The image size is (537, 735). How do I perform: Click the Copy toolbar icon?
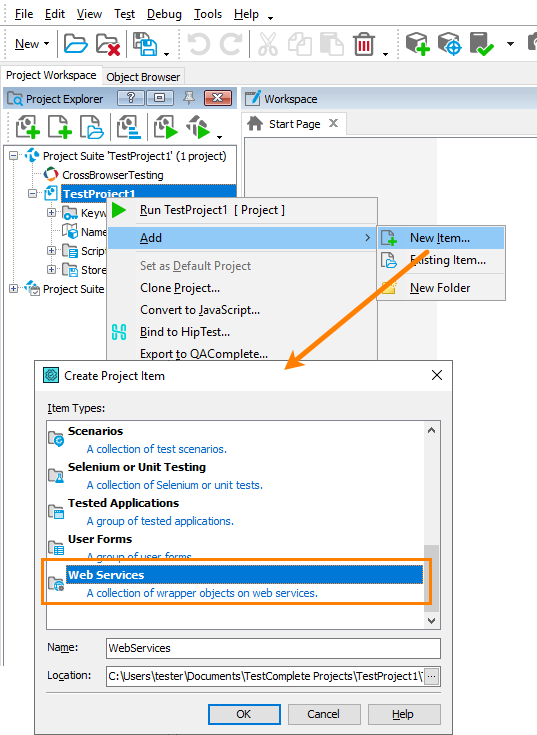pyautogui.click(x=300, y=44)
